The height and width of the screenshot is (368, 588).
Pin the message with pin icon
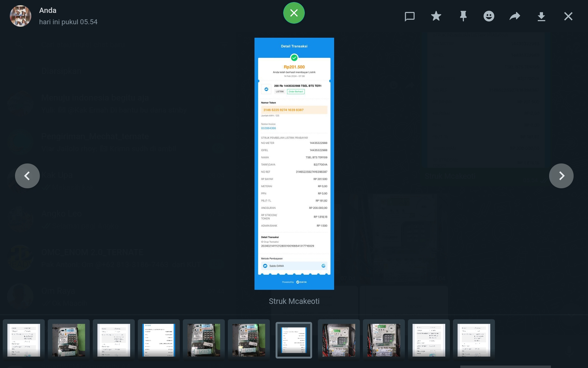463,16
